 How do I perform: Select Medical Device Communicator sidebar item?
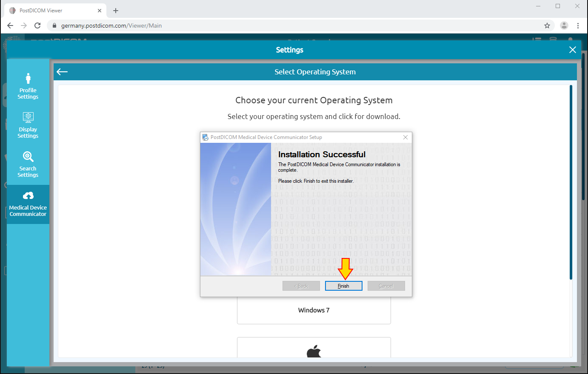tap(28, 204)
